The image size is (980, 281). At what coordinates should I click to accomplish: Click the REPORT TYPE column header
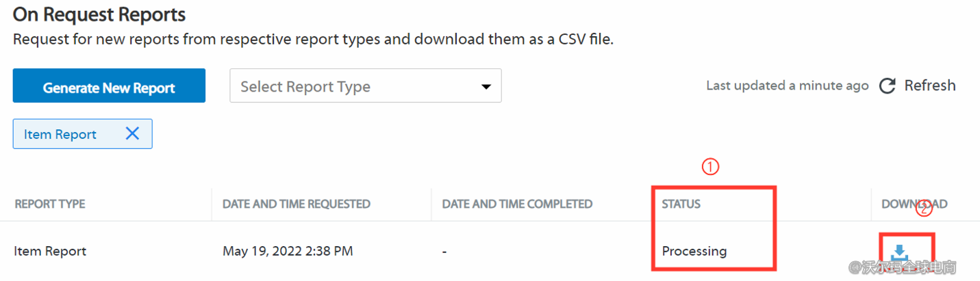click(x=50, y=204)
